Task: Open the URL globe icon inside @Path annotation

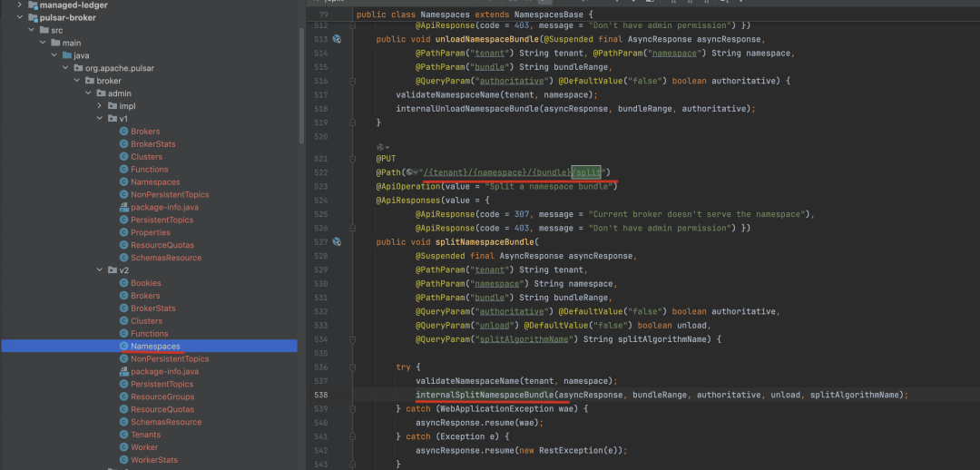Action: click(x=410, y=171)
